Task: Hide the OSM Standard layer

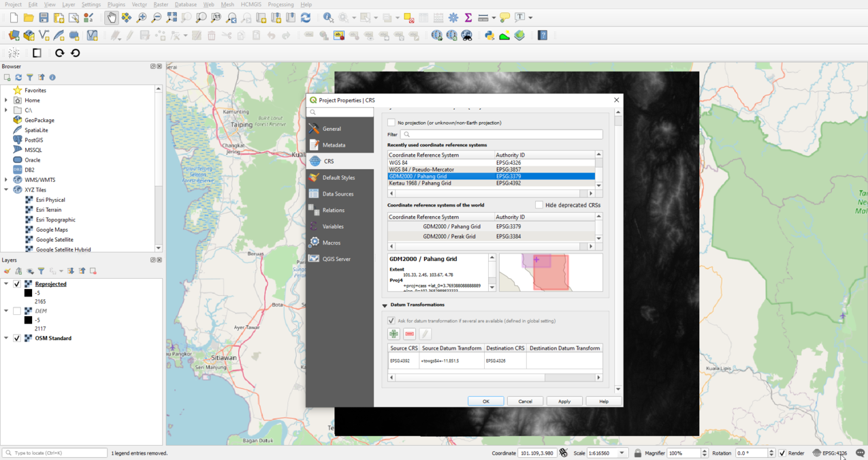Action: [16, 337]
